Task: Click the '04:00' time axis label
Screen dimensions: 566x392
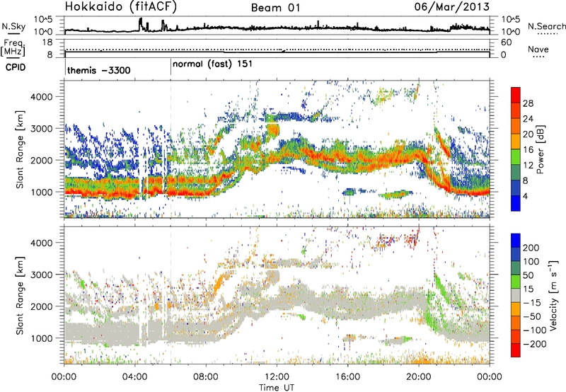Action: point(135,377)
